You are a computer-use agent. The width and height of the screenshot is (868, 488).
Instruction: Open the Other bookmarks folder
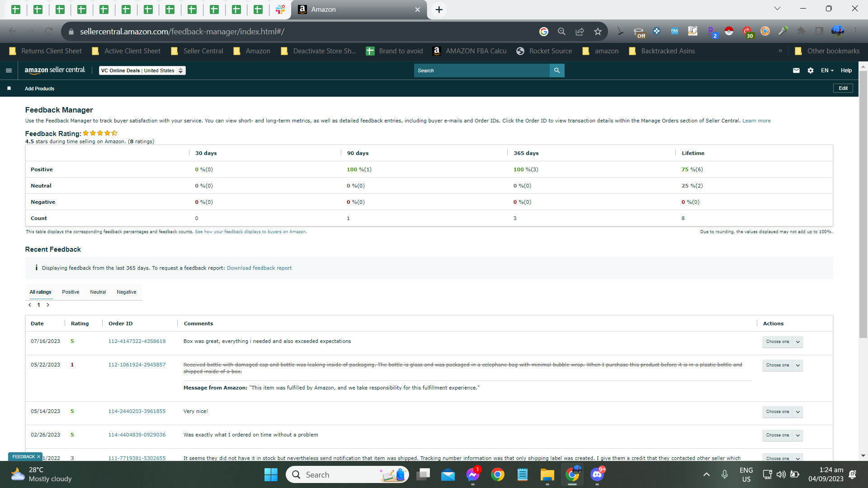click(827, 51)
